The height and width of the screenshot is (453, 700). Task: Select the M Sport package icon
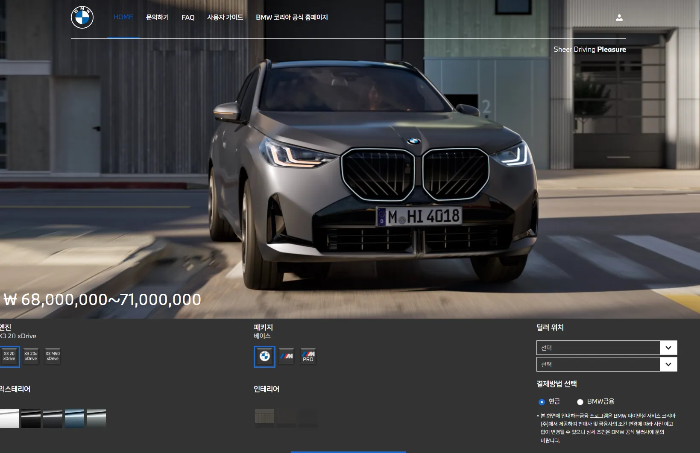pyautogui.click(x=287, y=356)
